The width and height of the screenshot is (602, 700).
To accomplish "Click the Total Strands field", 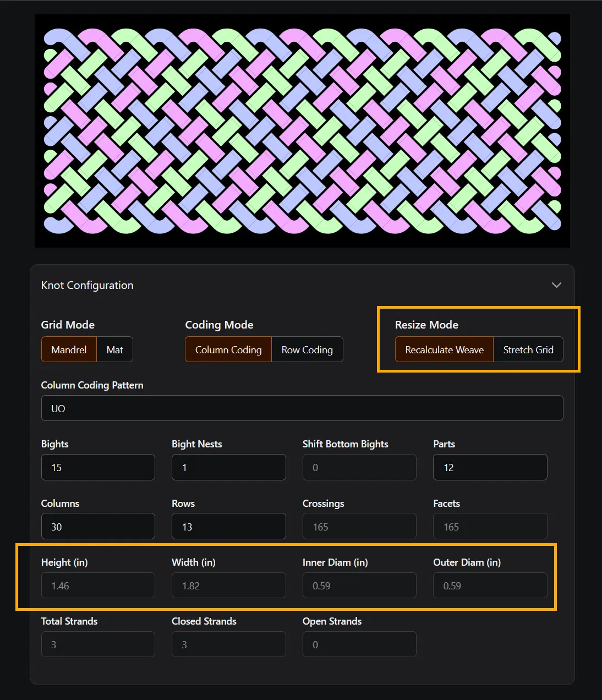I will (x=98, y=644).
